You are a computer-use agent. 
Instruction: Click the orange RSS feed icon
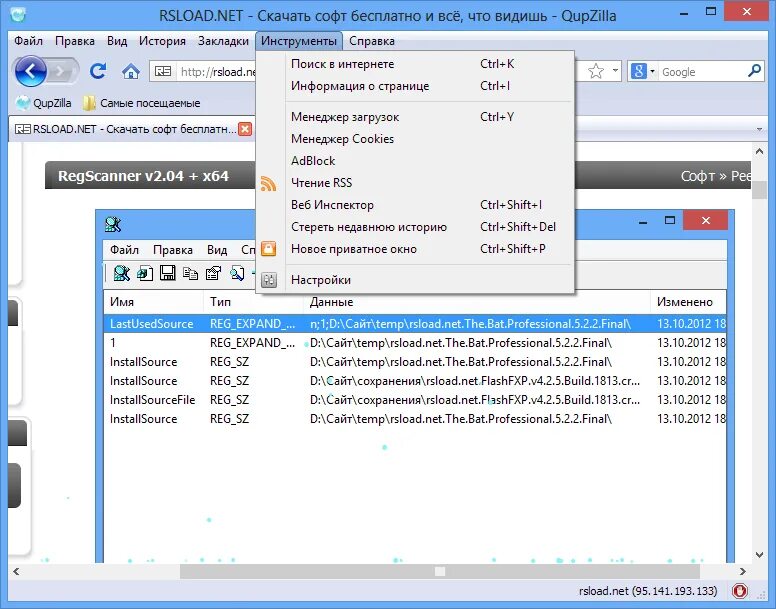pyautogui.click(x=268, y=184)
